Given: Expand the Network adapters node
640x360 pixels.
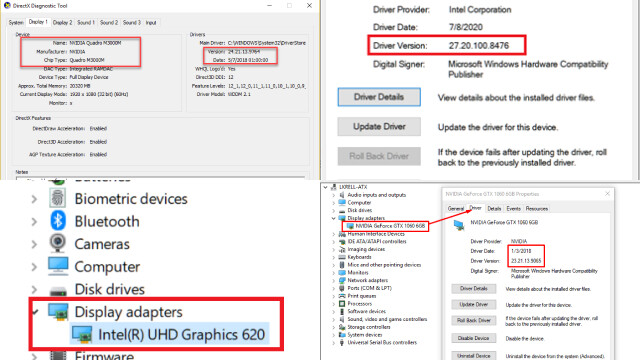Looking at the screenshot, I should tap(333, 280).
